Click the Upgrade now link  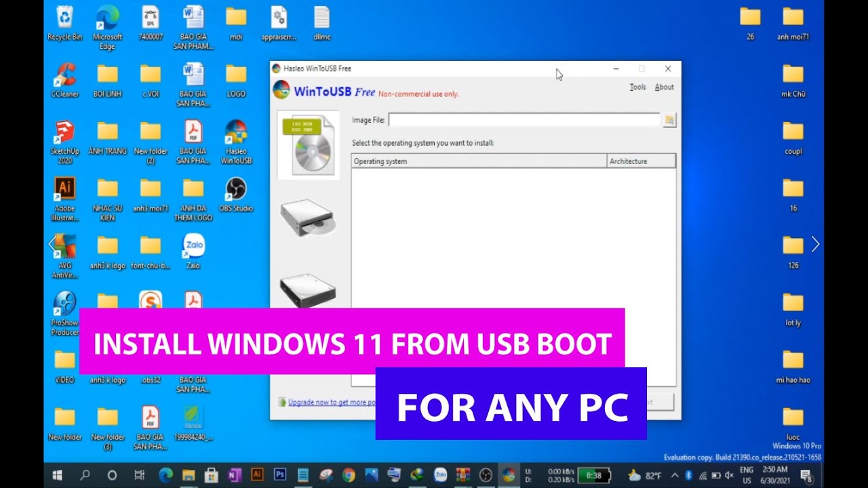[332, 402]
